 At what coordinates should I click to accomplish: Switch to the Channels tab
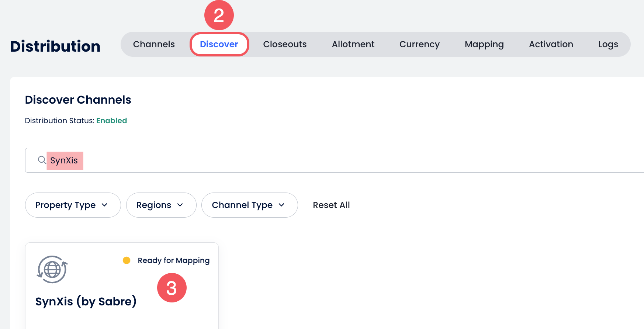tap(154, 44)
